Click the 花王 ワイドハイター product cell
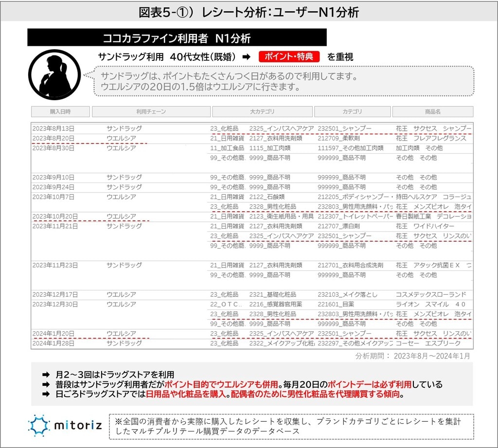The width and height of the screenshot is (498, 448). point(425,226)
